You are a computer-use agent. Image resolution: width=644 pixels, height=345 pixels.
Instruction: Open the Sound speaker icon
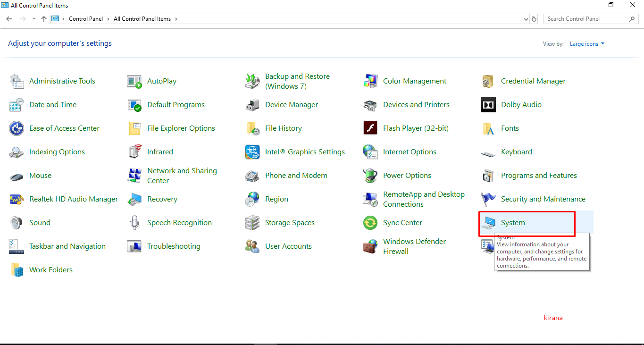(x=17, y=223)
